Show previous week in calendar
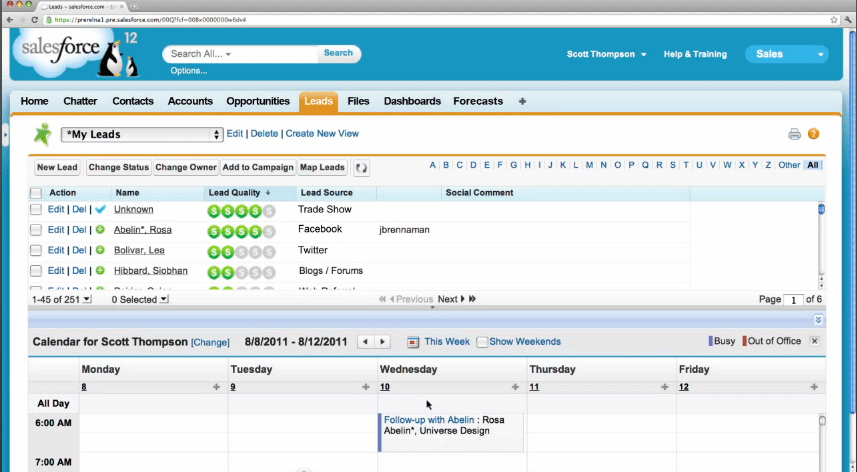This screenshot has height=472, width=857. (x=365, y=342)
